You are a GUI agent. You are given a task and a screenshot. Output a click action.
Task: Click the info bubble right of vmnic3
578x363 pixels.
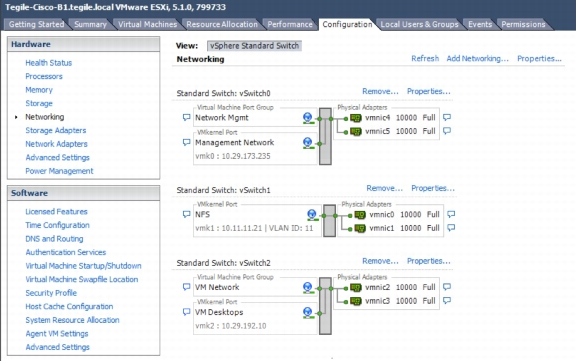[447, 301]
